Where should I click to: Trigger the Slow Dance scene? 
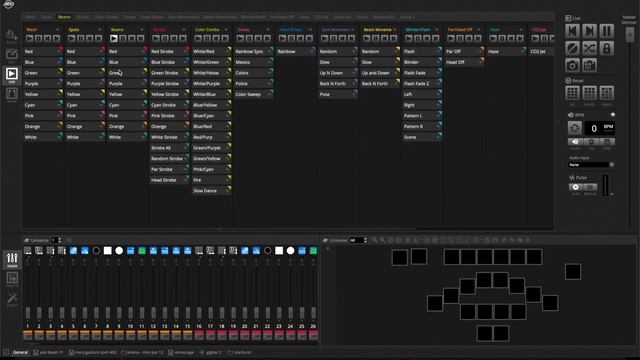[211, 191]
